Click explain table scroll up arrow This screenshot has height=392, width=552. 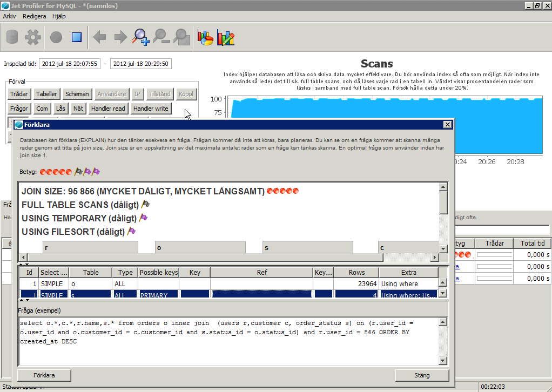pyautogui.click(x=443, y=282)
